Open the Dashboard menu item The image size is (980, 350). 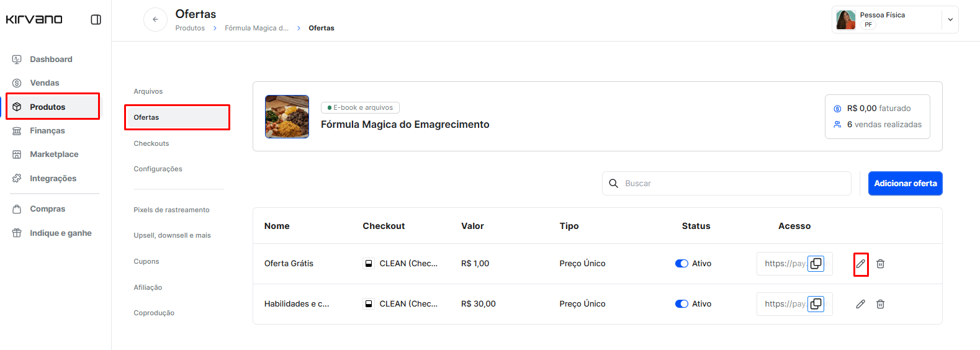[51, 60]
